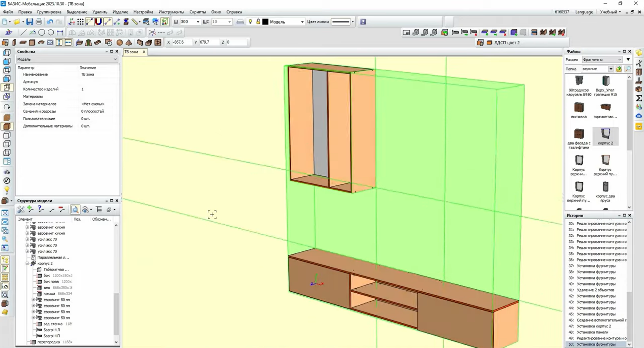Go up a folder in Файлы panel

(x=619, y=69)
